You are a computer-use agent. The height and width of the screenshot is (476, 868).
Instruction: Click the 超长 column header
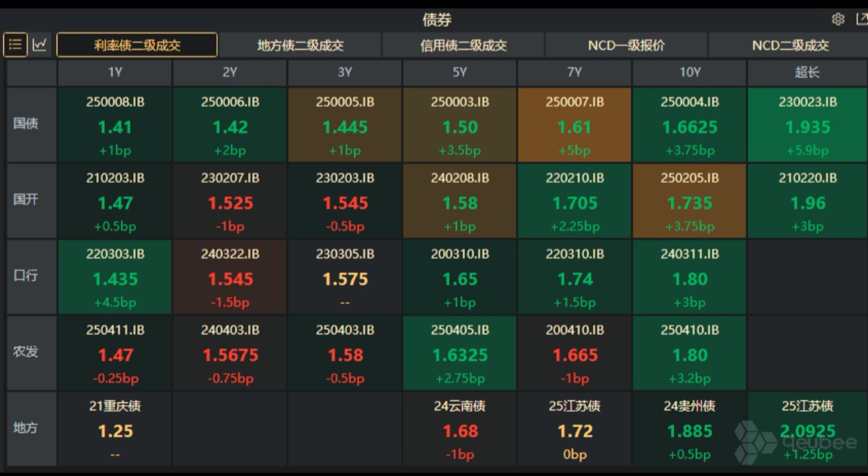click(806, 73)
